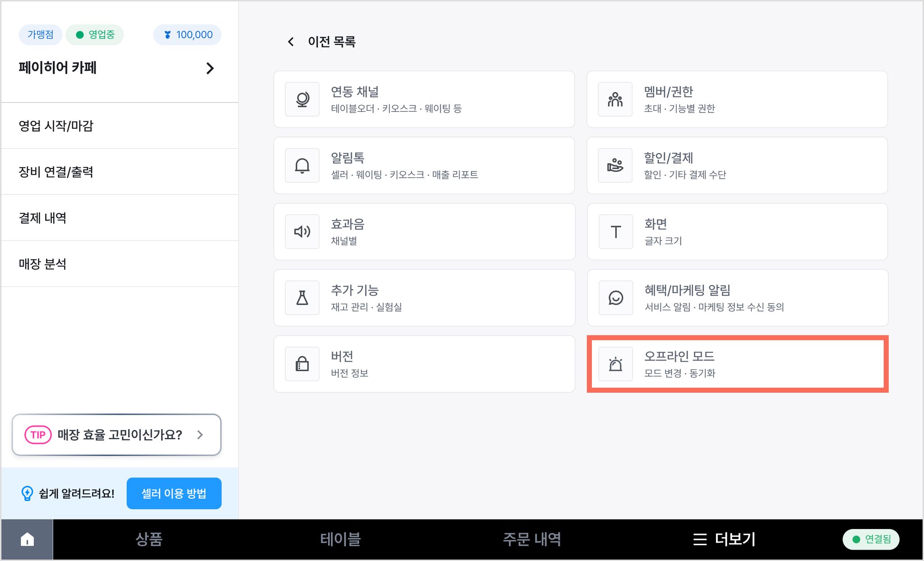The image size is (924, 561).
Task: Open 멤버/권한 people icon
Action: pos(615,99)
